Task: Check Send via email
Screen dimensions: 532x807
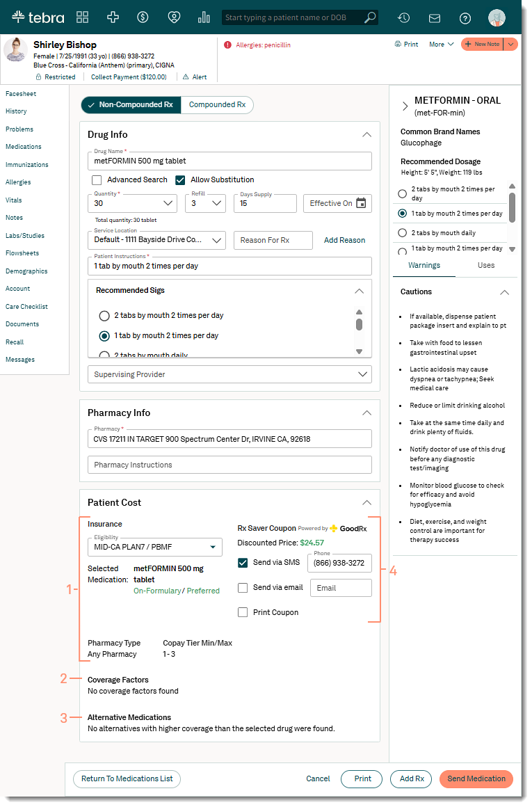Action: (243, 588)
